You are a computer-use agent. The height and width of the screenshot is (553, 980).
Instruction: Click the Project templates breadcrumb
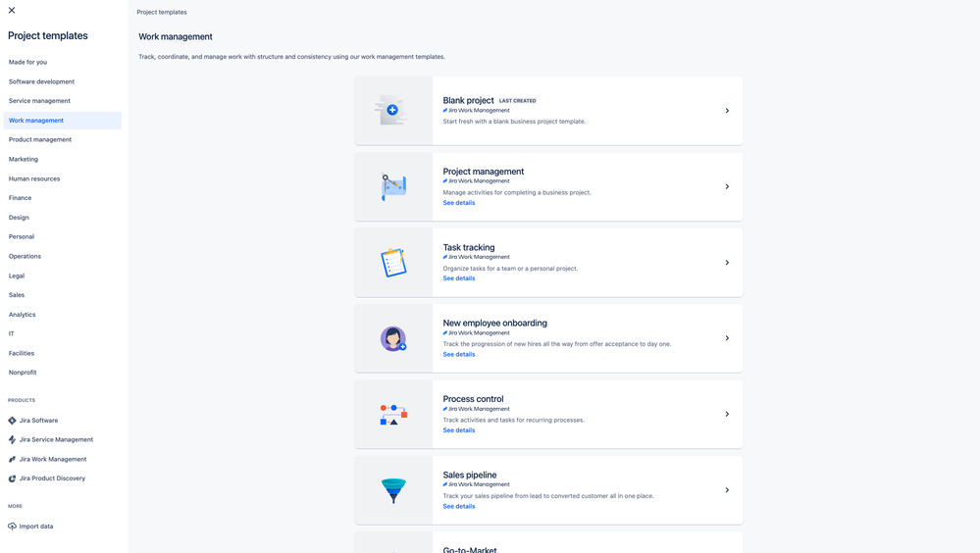(162, 12)
